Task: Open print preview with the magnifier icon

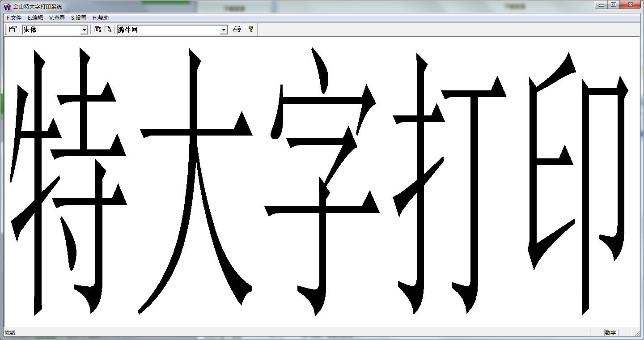Action: [x=108, y=30]
